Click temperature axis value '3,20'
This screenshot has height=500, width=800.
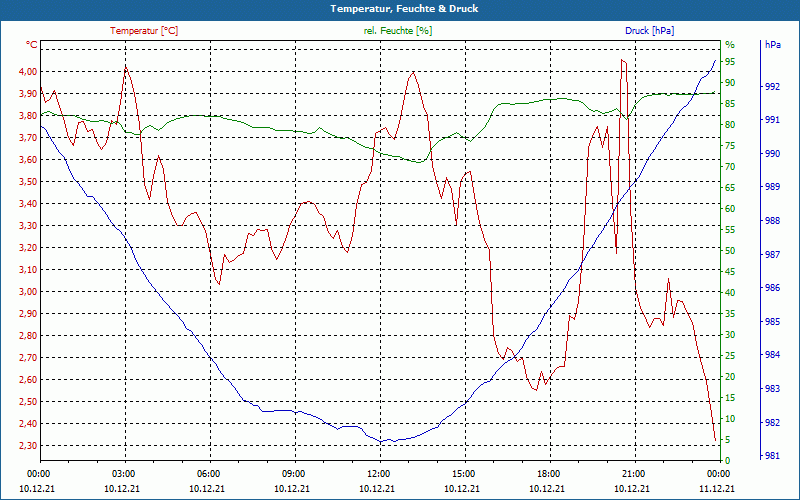[x=28, y=247]
